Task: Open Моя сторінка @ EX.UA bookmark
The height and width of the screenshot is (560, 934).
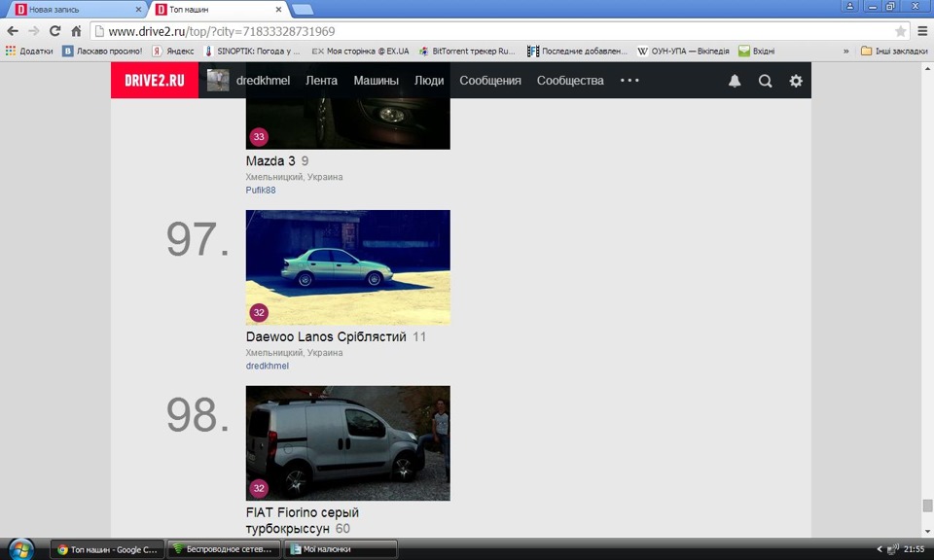Action: point(360,52)
